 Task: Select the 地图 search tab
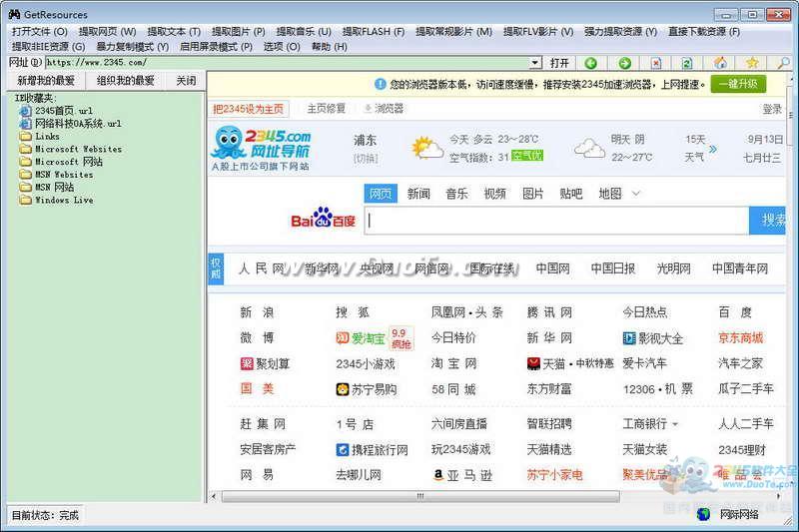(610, 194)
